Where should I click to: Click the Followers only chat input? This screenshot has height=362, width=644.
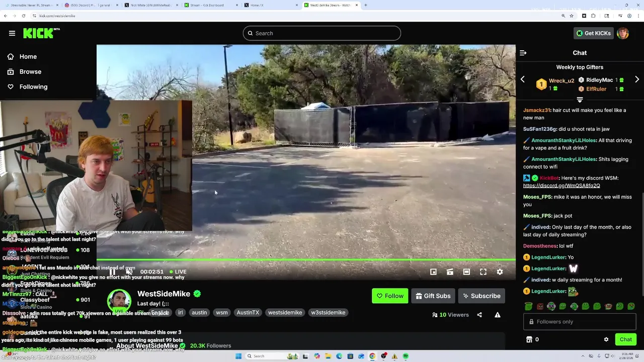point(580,322)
